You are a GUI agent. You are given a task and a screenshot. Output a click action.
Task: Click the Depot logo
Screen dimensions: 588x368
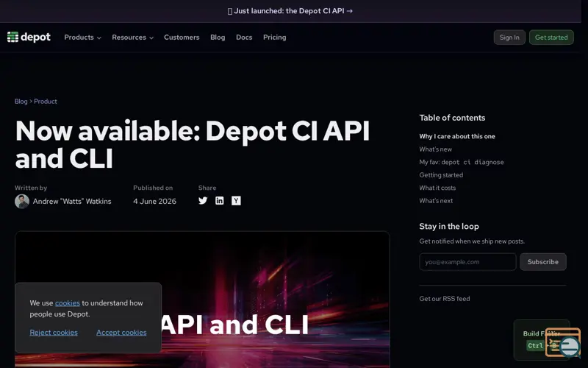(x=29, y=38)
